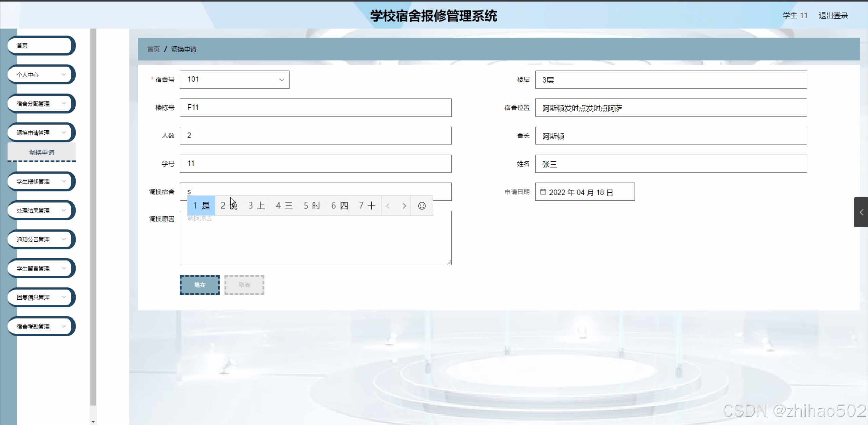The height and width of the screenshot is (425, 868).
Task: Open the 宿舍号 dropdown showing 101
Action: point(234,79)
